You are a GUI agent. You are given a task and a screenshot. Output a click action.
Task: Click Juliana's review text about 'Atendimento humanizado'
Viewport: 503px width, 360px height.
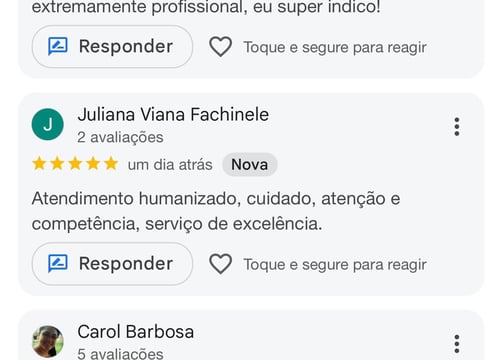tap(216, 211)
